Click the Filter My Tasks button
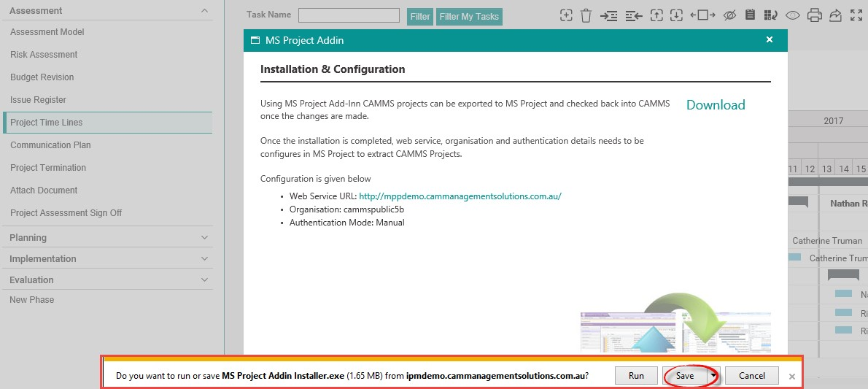868x389 pixels. (x=469, y=17)
